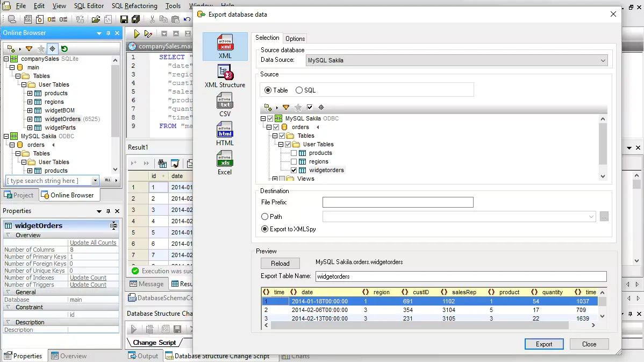Collapse the orders node in Export dialog tree
The height and width of the screenshot is (362, 644).
point(269,127)
